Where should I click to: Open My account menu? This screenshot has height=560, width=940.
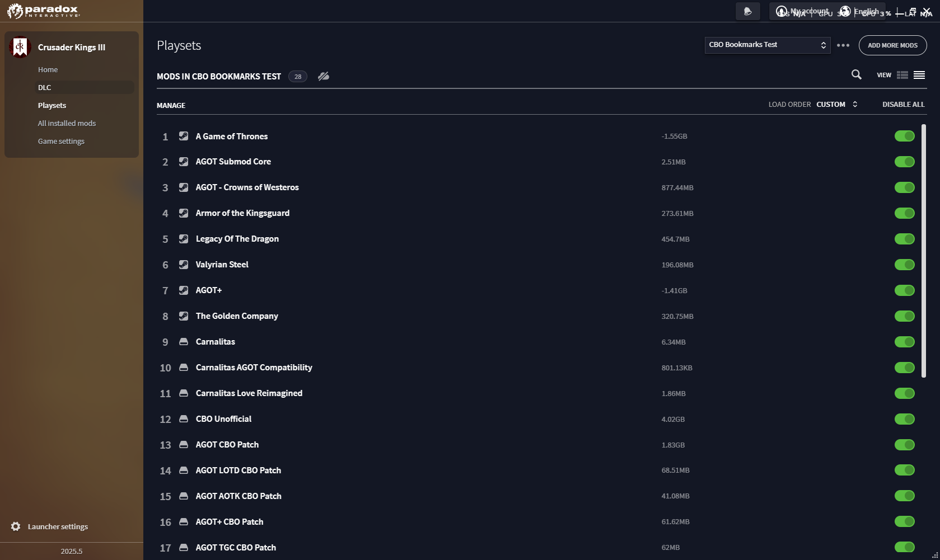[x=803, y=11]
